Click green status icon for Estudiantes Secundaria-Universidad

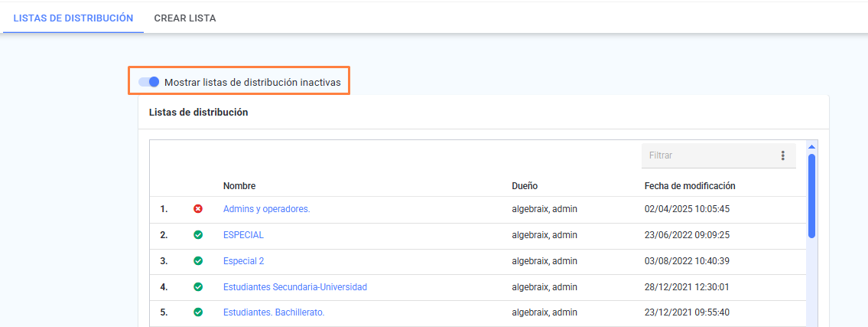(x=197, y=287)
